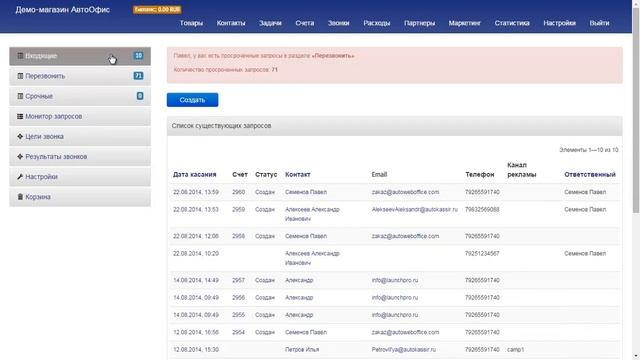The width and height of the screenshot is (640, 360).
Task: Open Корзина in the sidebar
Action: (80, 197)
